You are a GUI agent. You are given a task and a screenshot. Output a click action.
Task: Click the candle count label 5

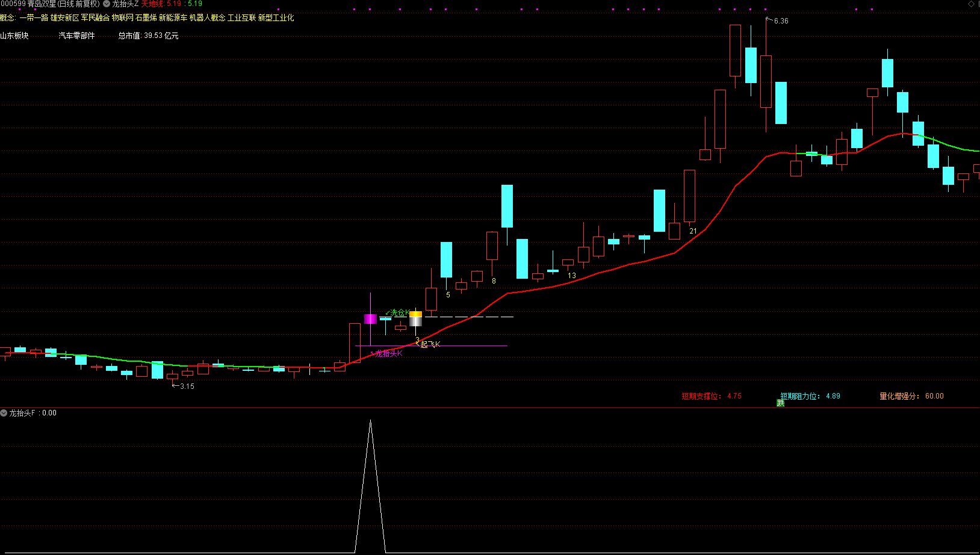tap(448, 295)
